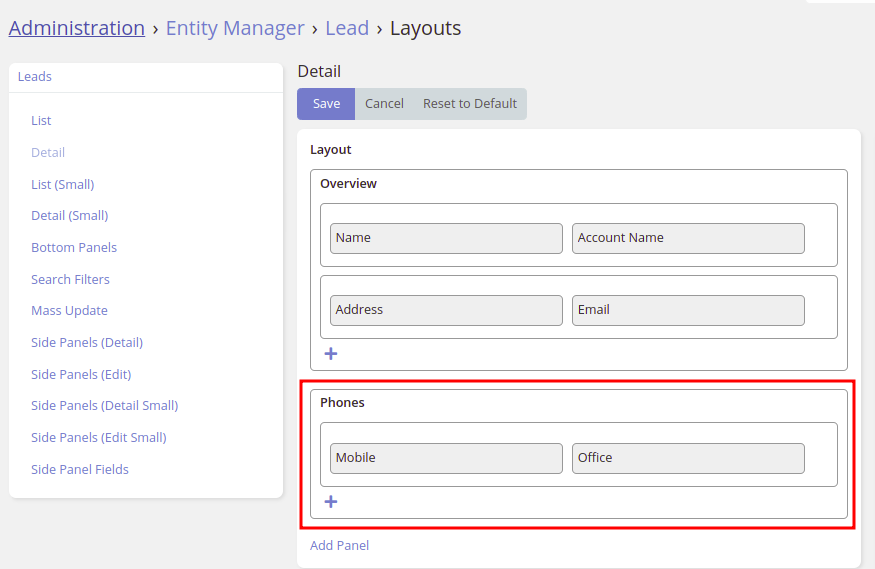Open the List (Small) layout
Screen dimensions: 875x569
(x=62, y=185)
